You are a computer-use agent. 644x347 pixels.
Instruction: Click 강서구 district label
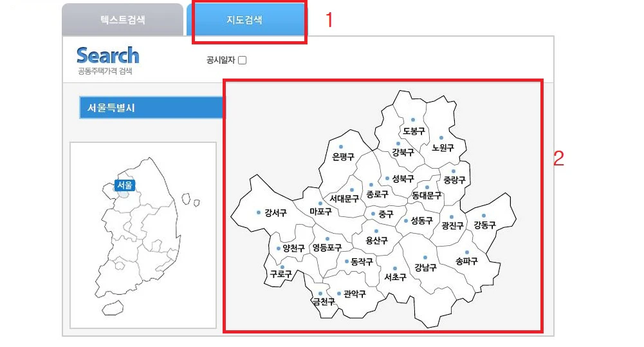click(x=275, y=212)
